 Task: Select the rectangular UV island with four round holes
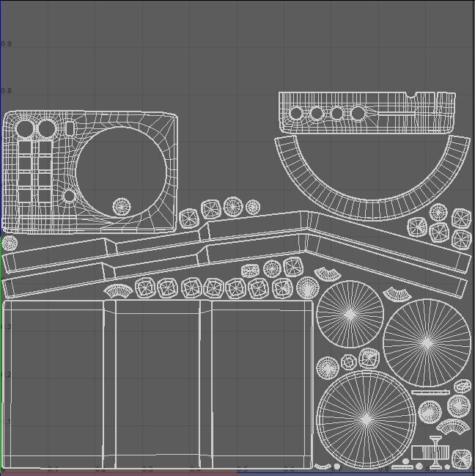[x=367, y=113]
